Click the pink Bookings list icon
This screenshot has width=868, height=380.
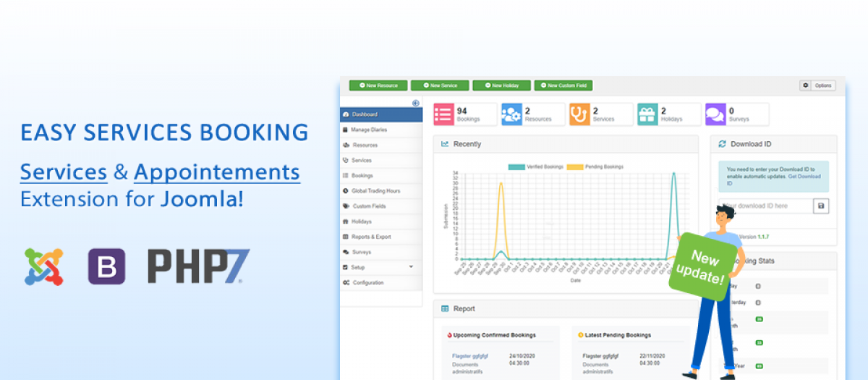[444, 114]
